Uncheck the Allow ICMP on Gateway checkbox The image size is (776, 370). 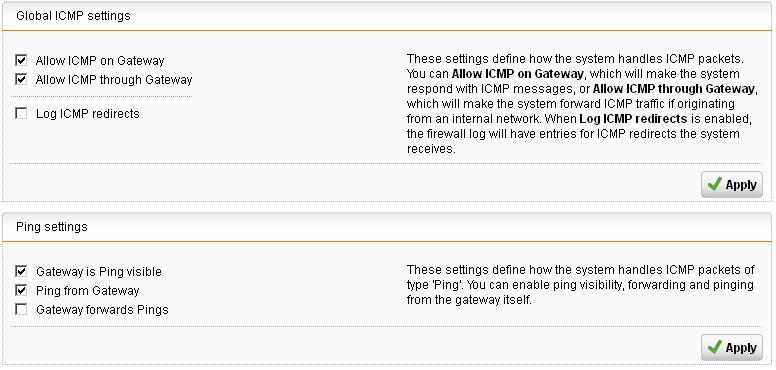tap(21, 60)
